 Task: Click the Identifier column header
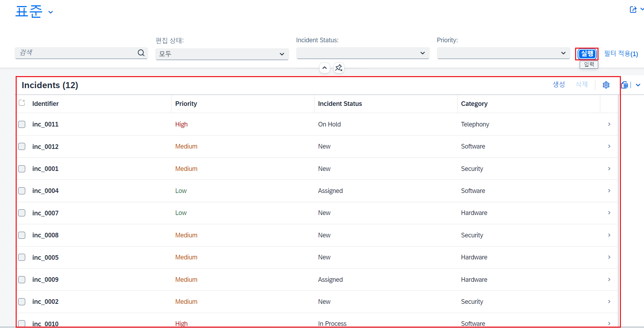click(x=45, y=104)
